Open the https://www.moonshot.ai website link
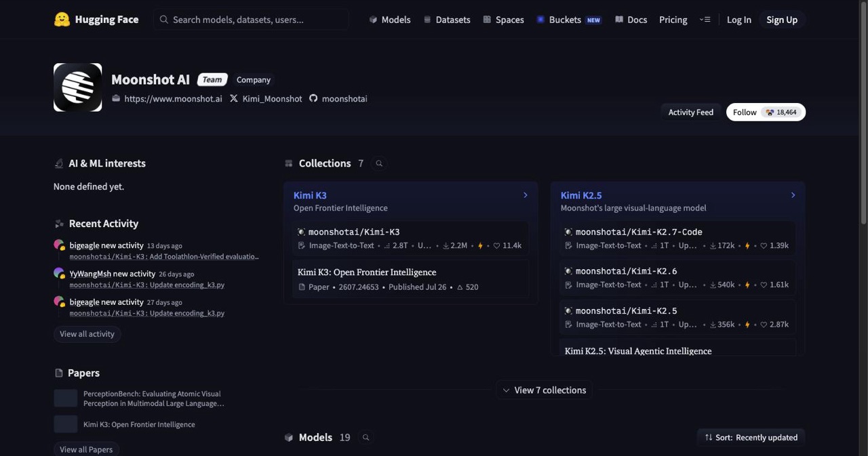Viewport: 868px width, 456px height. coord(173,98)
